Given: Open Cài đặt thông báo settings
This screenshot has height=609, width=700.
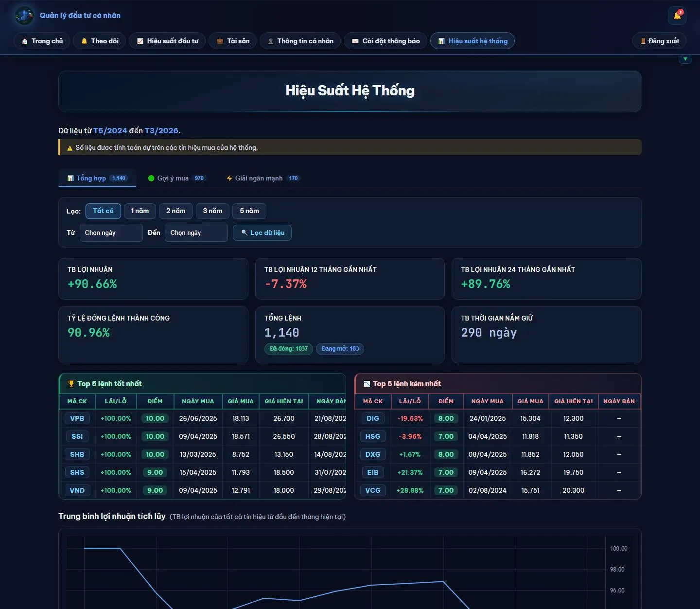Looking at the screenshot, I should point(385,41).
